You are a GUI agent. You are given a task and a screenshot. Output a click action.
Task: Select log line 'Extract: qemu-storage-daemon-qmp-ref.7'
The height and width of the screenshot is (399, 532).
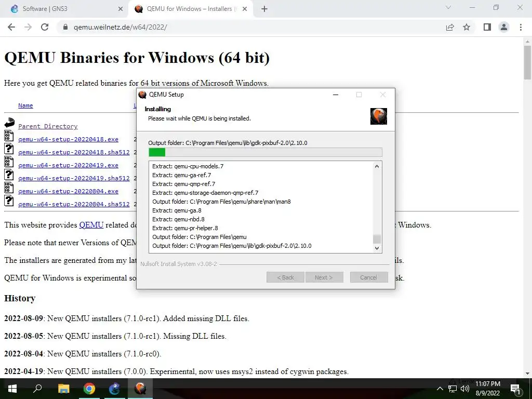(205, 193)
